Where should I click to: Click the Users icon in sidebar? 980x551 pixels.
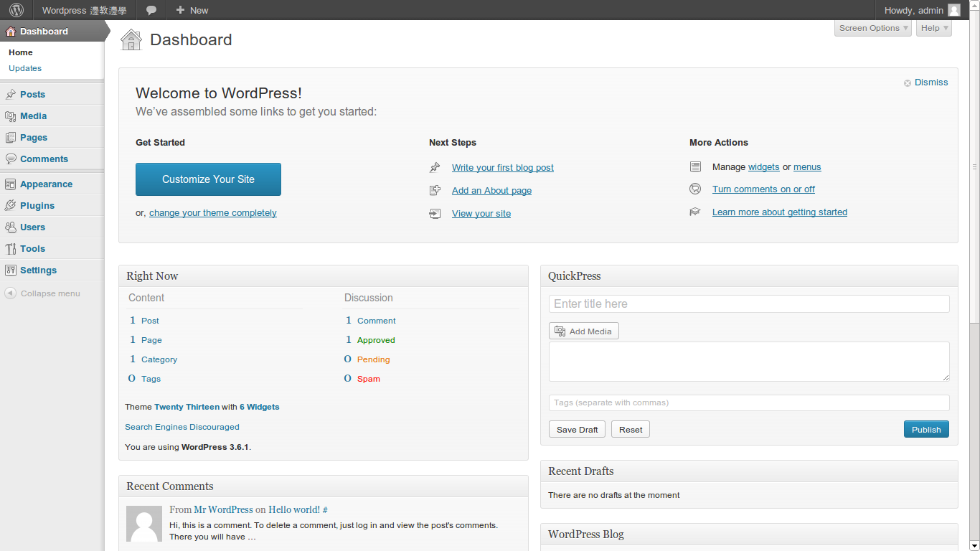(11, 227)
